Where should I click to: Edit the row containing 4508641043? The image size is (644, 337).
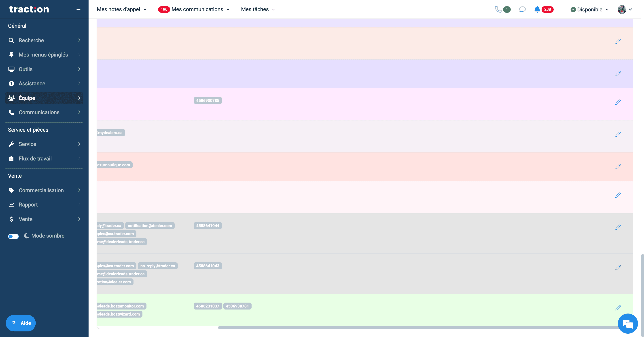click(618, 267)
